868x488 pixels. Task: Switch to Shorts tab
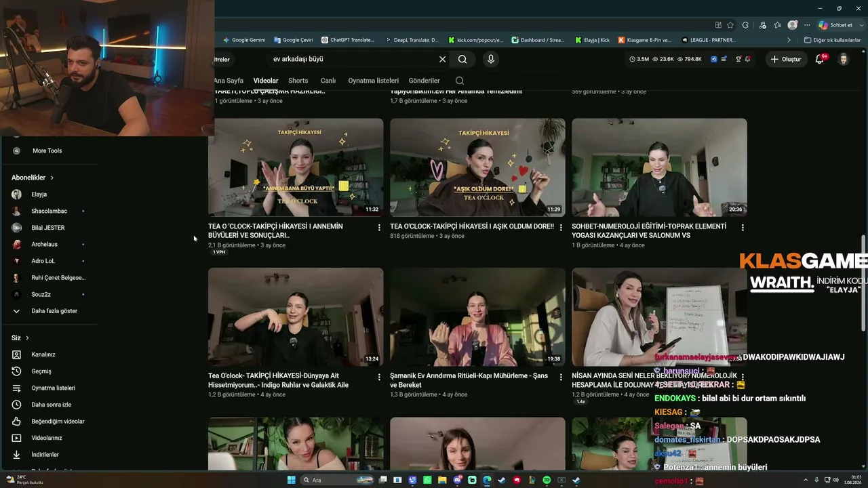298,81
